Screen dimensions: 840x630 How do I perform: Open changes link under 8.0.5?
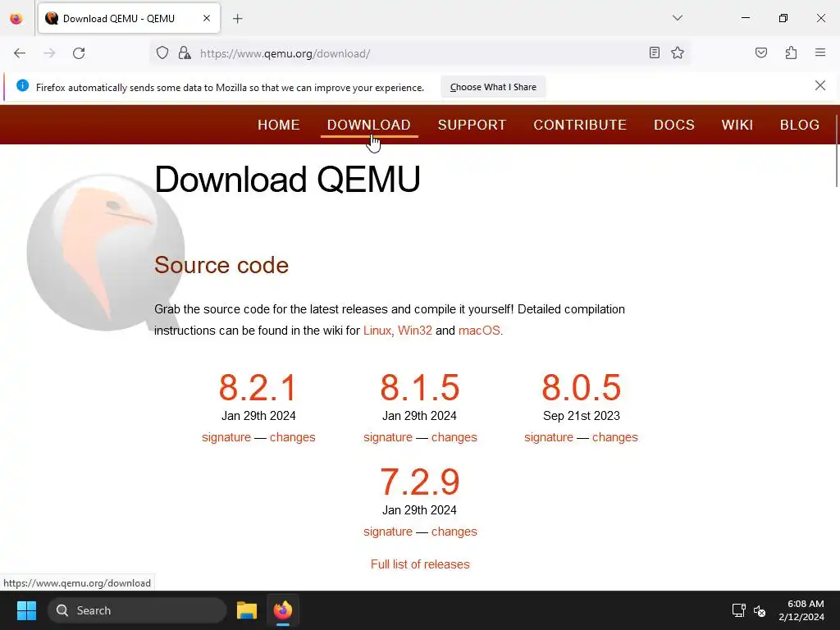[x=615, y=437]
